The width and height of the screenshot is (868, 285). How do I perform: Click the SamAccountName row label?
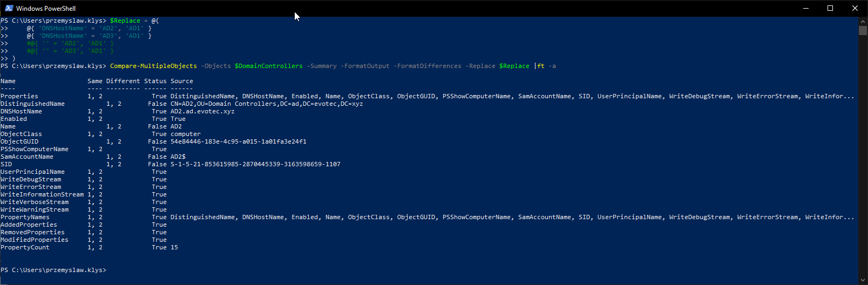tap(27, 157)
